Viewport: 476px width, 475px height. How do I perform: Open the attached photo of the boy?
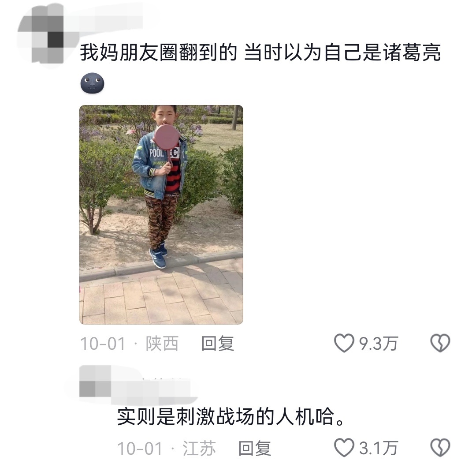[161, 215]
